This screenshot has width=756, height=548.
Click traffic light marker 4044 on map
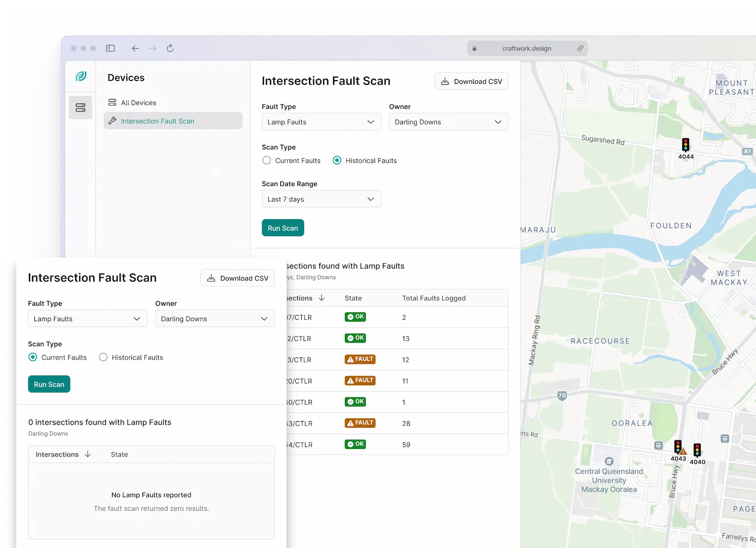pos(685,145)
